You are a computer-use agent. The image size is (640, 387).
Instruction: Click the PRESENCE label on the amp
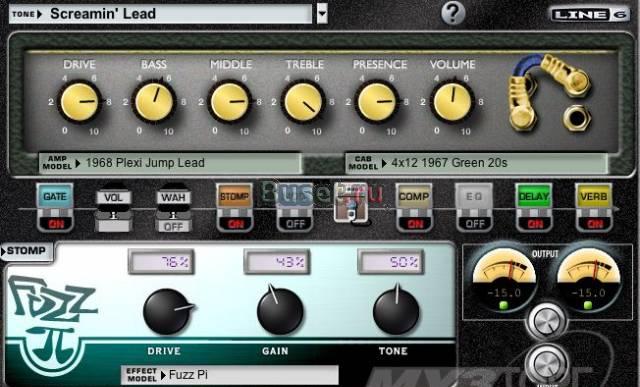click(380, 64)
